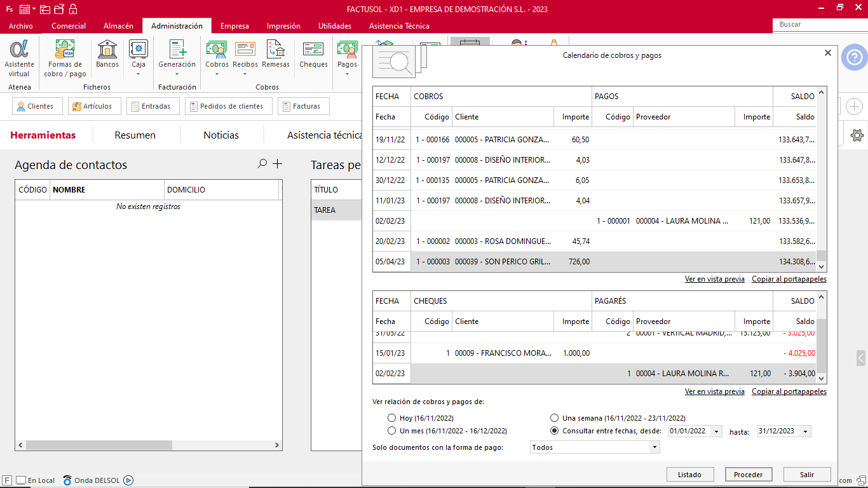This screenshot has width=868, height=488.
Task: Open the Utilidades ribbon tab
Action: (335, 26)
